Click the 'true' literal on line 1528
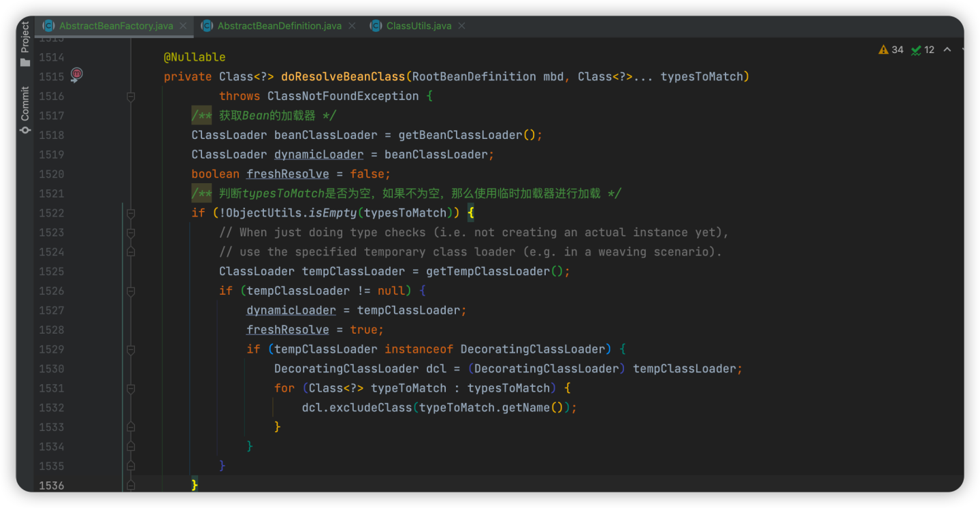Viewport: 980px width, 508px height. click(363, 330)
